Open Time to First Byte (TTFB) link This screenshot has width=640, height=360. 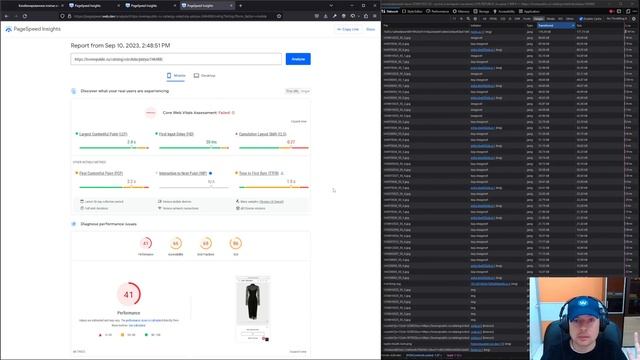[x=259, y=173]
